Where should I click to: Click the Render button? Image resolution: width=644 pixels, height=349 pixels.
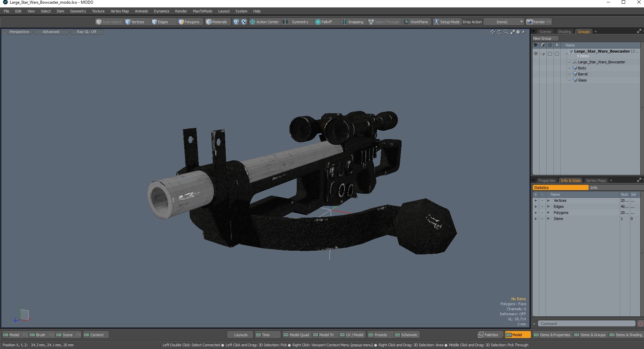tap(539, 22)
